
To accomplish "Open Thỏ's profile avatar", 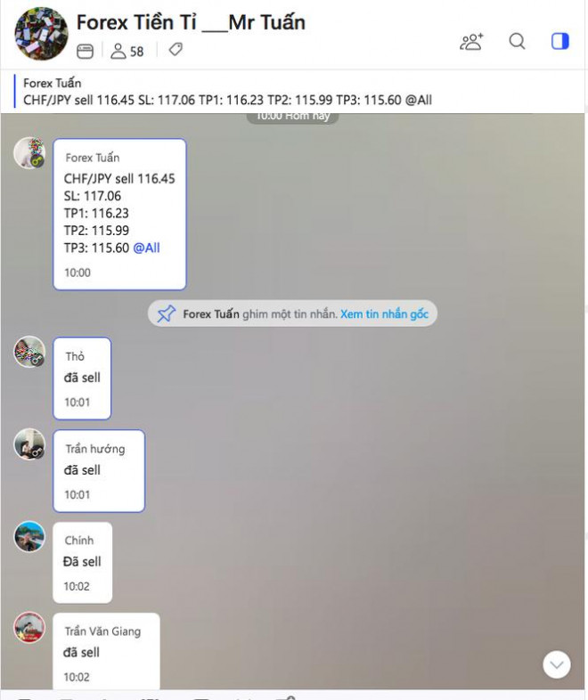I will [x=29, y=352].
